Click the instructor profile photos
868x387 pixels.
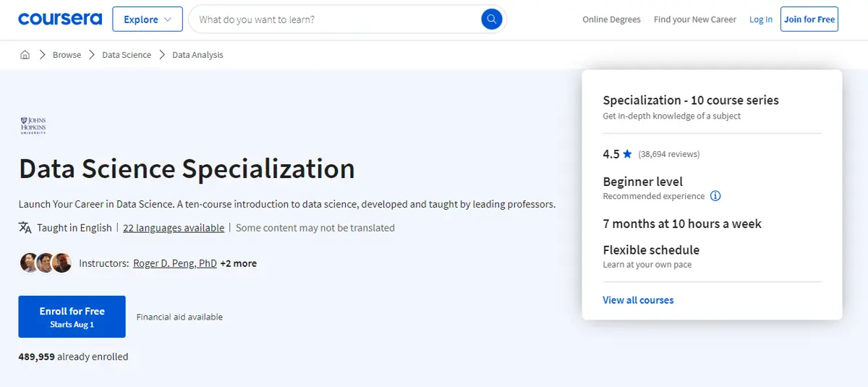[x=46, y=263]
